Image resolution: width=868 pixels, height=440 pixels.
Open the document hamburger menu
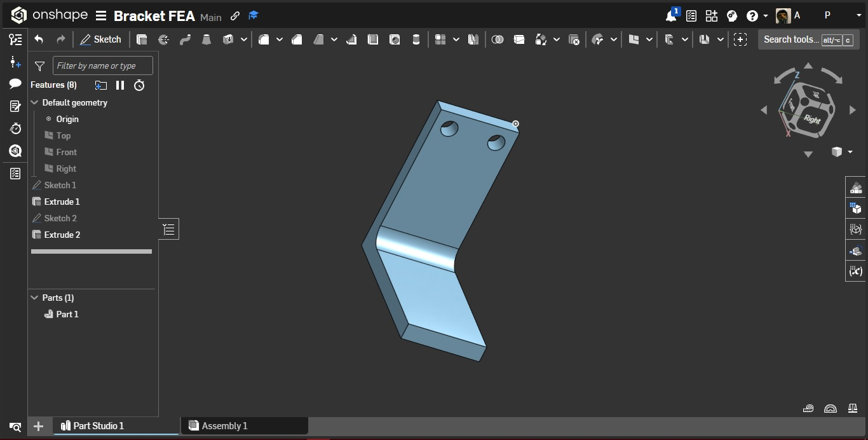[101, 16]
